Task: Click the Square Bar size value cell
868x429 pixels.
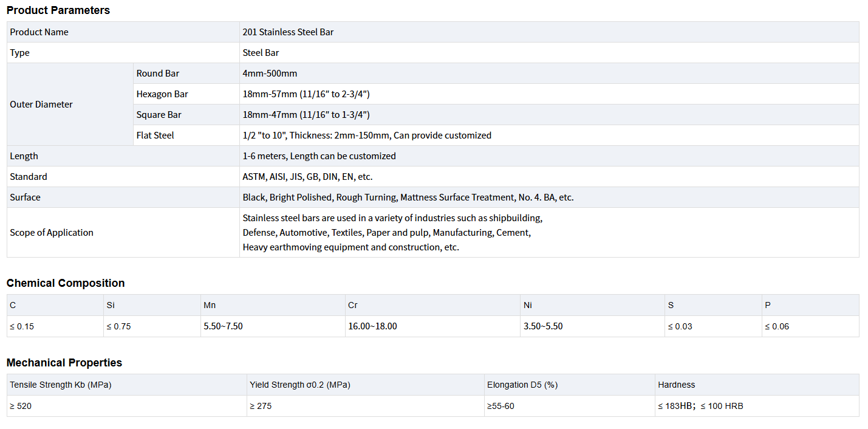Action: coord(306,115)
